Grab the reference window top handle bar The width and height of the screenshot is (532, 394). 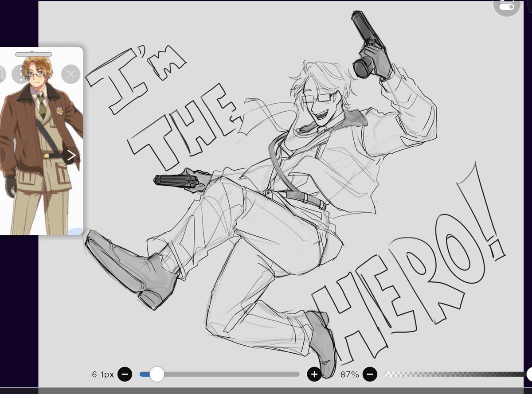point(34,54)
